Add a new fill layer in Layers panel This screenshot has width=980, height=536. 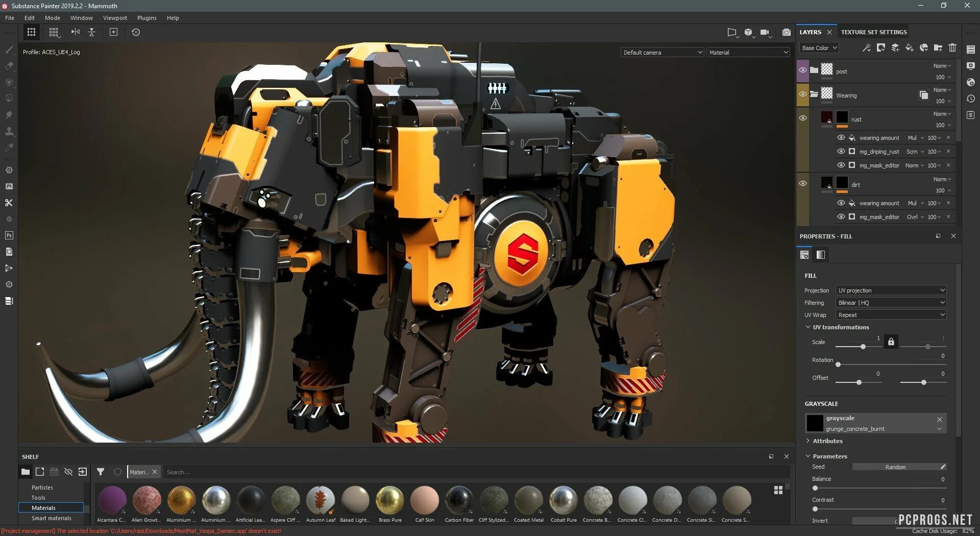point(910,47)
